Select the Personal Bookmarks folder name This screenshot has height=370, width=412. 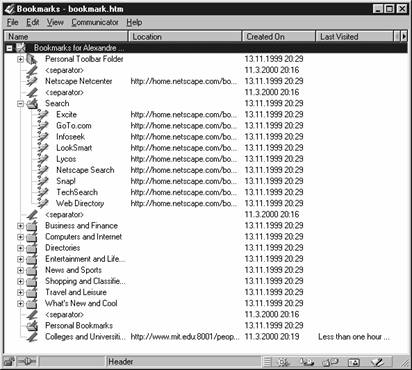click(79, 326)
